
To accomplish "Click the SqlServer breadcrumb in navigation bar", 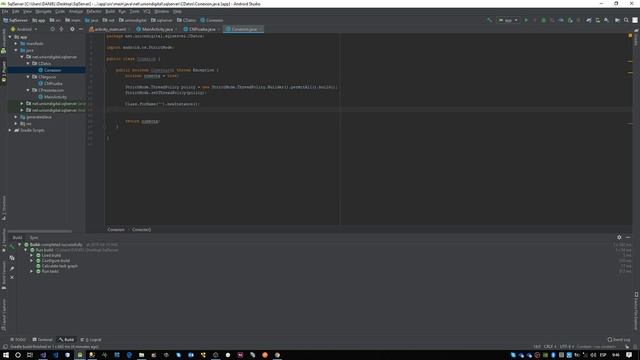I will [x=16, y=20].
